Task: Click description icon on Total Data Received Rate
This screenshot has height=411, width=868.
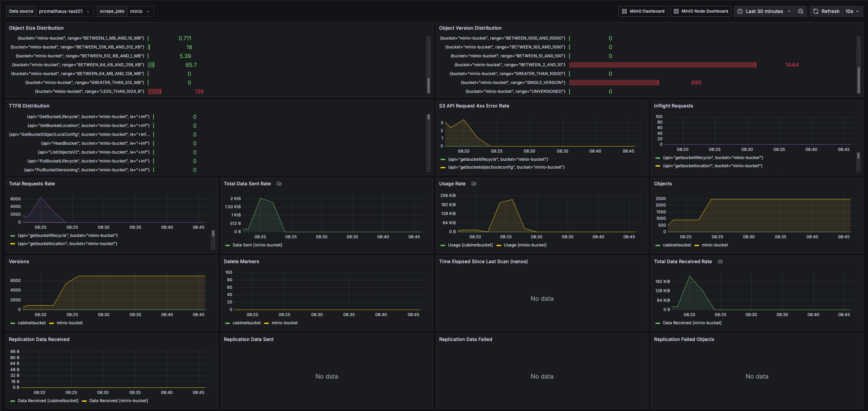Action: pyautogui.click(x=720, y=261)
